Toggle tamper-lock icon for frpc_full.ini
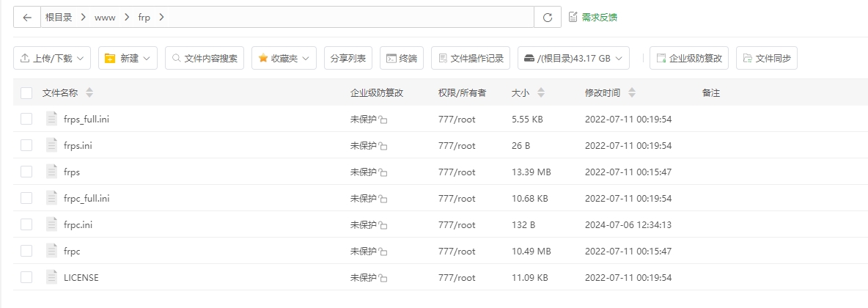 coord(383,199)
